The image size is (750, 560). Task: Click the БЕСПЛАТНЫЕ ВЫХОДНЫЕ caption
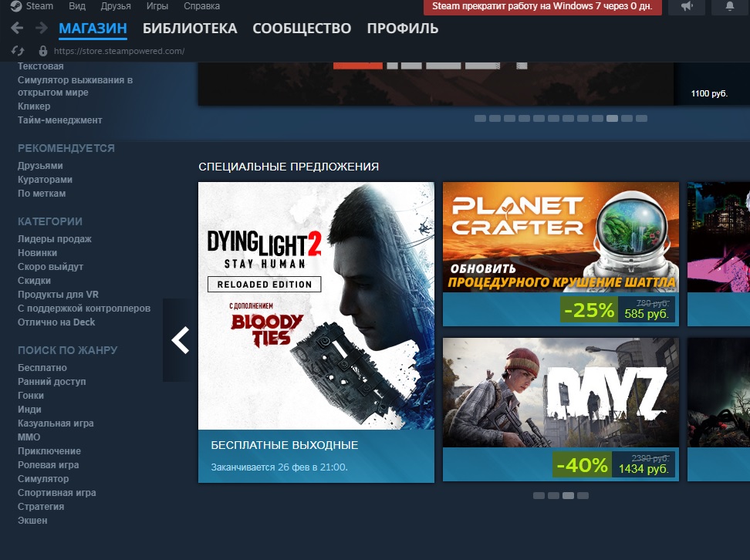[284, 445]
